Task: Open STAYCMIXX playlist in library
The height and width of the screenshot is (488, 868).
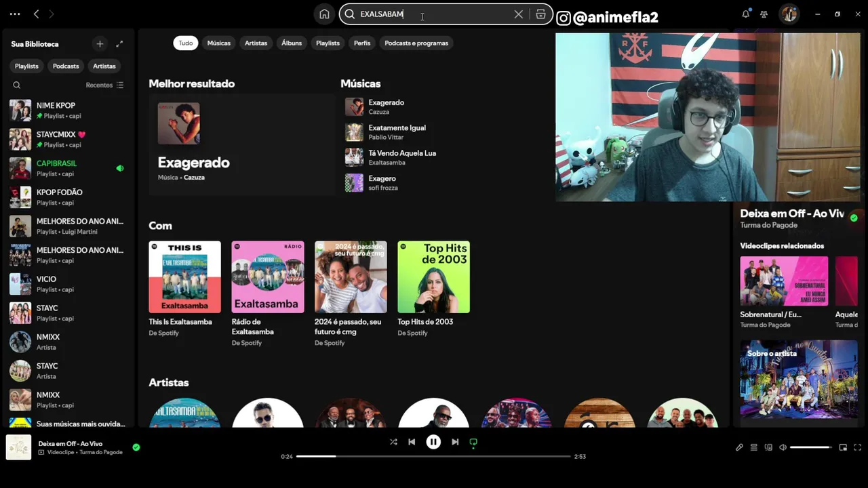Action: (x=68, y=140)
